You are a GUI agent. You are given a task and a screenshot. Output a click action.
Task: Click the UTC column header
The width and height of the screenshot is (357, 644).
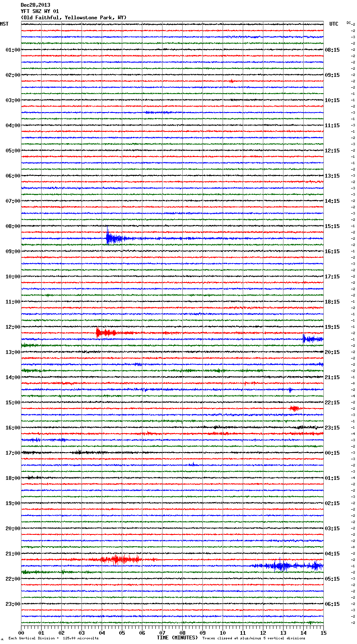pyautogui.click(x=333, y=24)
